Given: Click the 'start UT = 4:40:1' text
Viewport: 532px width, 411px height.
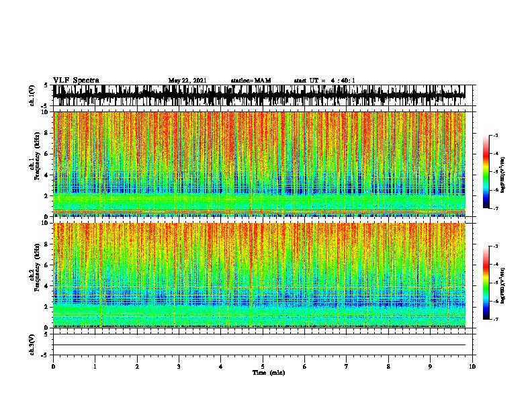Looking at the screenshot, I should tap(324, 81).
